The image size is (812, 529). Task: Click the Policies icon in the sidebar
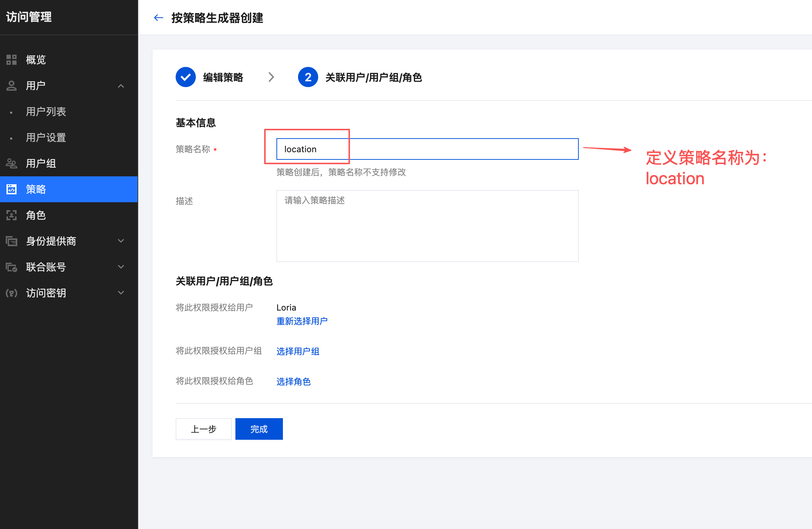[x=12, y=189]
